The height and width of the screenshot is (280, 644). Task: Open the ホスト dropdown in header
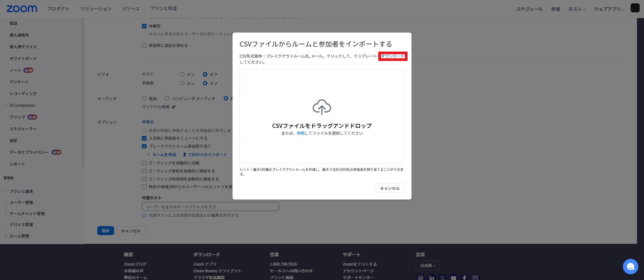(x=577, y=9)
